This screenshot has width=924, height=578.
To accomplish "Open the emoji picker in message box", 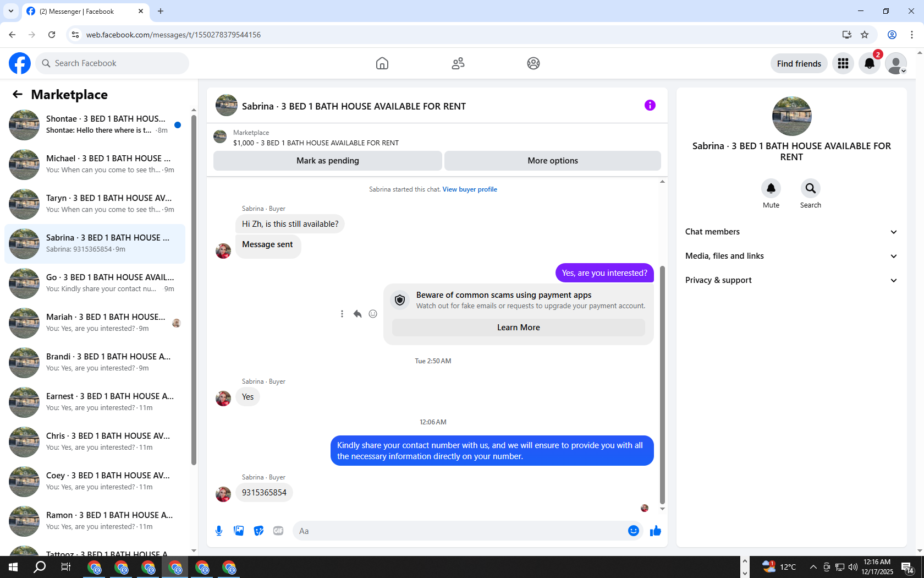I will point(634,531).
